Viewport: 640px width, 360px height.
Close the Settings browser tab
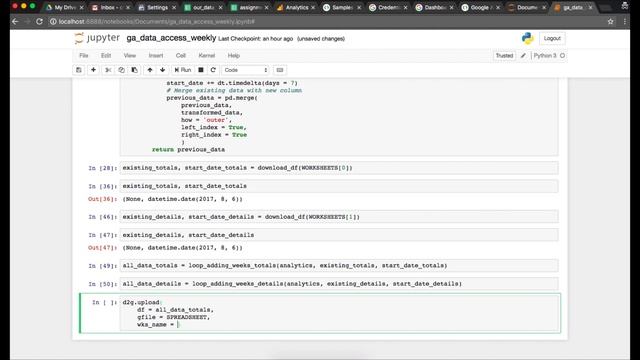pyautogui.click(x=173, y=7)
